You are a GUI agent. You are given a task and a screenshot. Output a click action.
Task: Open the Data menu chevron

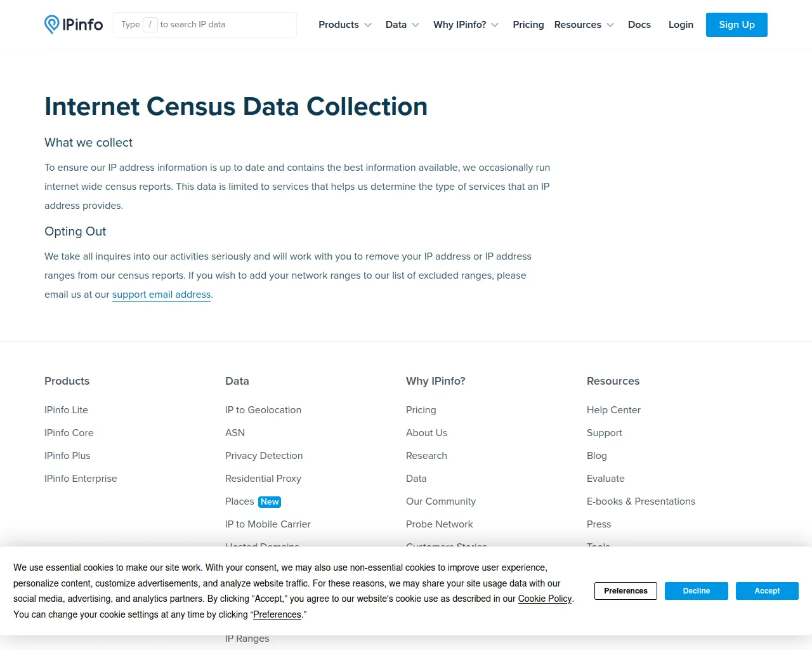pos(416,25)
